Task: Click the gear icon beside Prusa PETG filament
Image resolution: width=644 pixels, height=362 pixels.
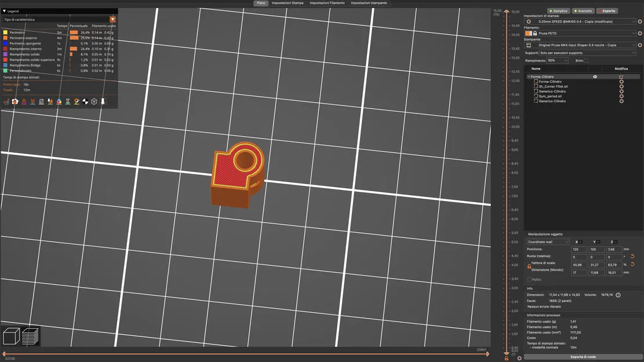Action: 639,33
